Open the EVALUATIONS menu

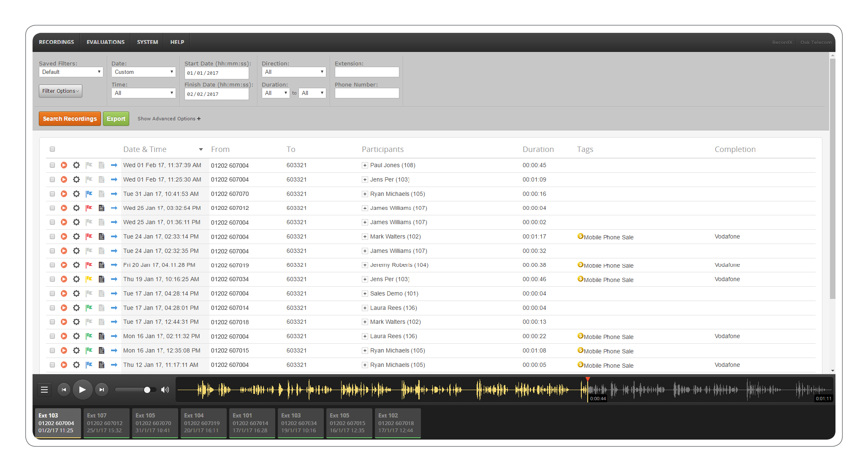point(106,42)
